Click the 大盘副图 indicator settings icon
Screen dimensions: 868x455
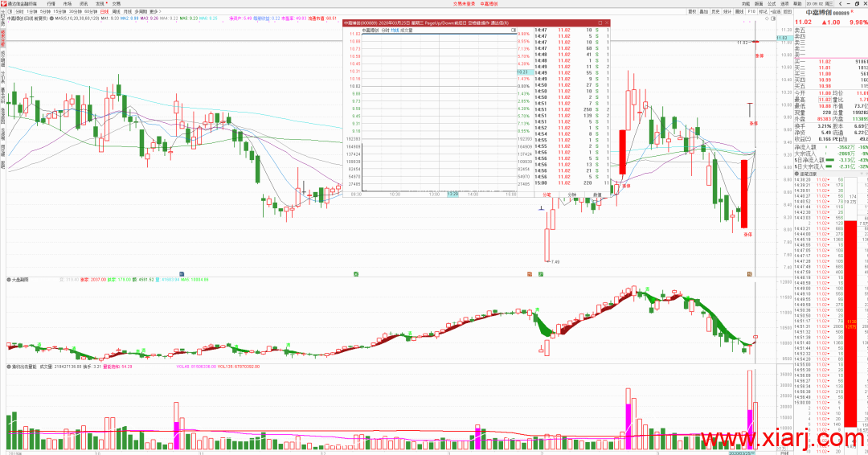9,280
